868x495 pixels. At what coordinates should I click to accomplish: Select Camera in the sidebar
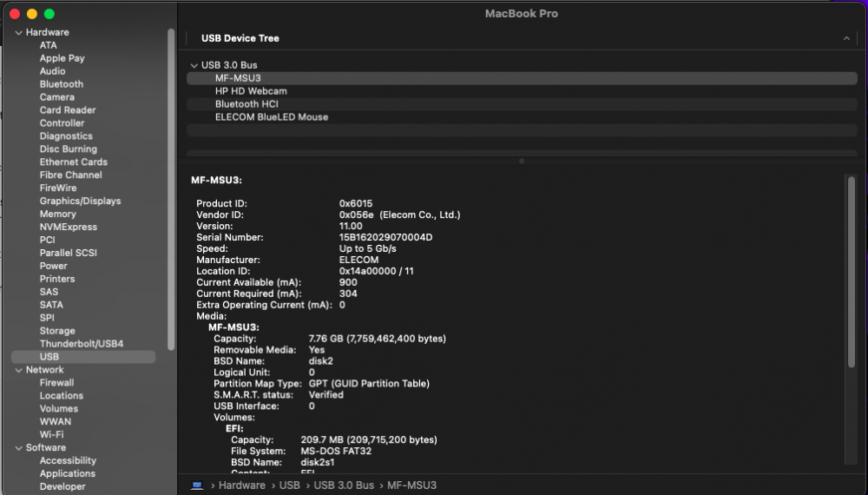(x=57, y=97)
